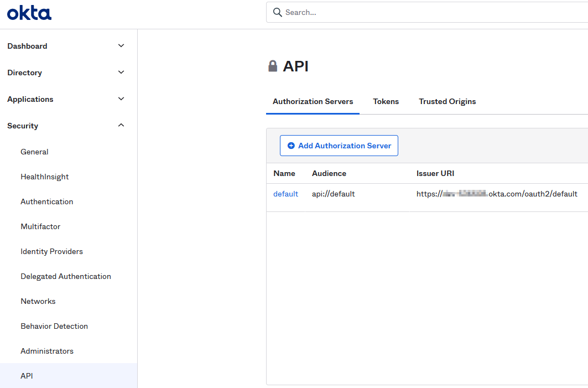588x388 pixels.
Task: Open the Trusted Origins tab
Action: click(447, 101)
